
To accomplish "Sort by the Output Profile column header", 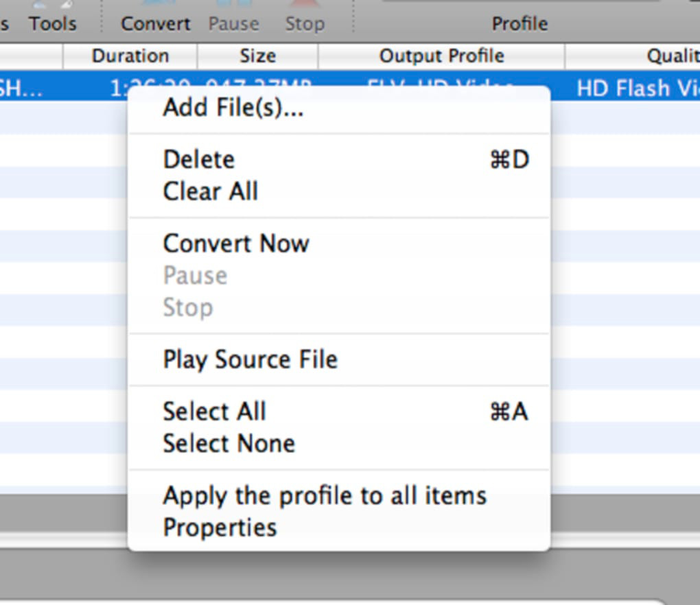I will click(441, 56).
